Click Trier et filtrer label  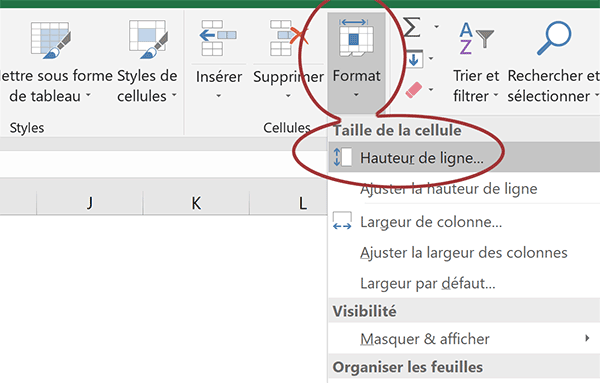click(476, 86)
